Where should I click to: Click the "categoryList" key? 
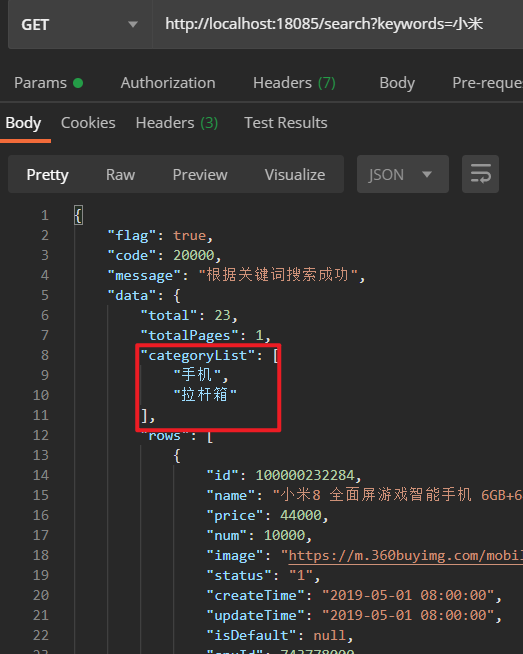pos(198,355)
